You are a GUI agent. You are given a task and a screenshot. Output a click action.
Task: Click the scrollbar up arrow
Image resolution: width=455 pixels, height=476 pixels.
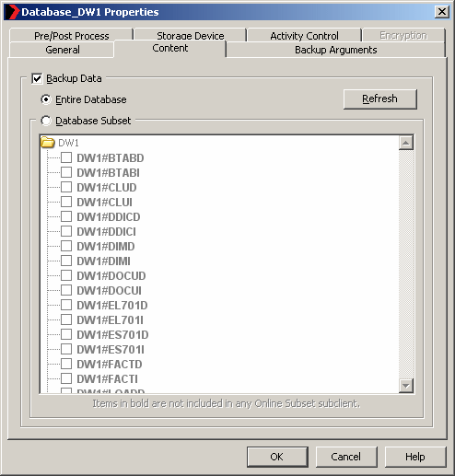pos(406,143)
